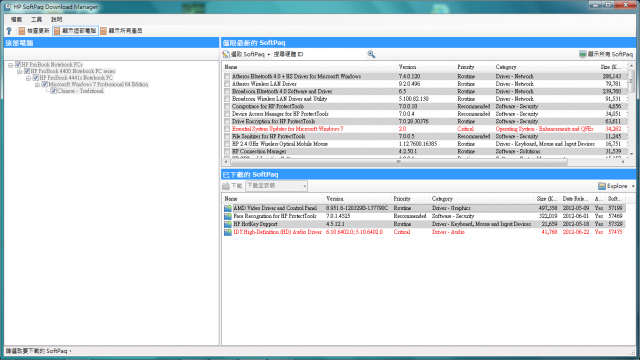Click the vertical scrollbar up arrow of available SoftPaq list
Image resolution: width=640 pixels, height=360 pixels.
631,66
